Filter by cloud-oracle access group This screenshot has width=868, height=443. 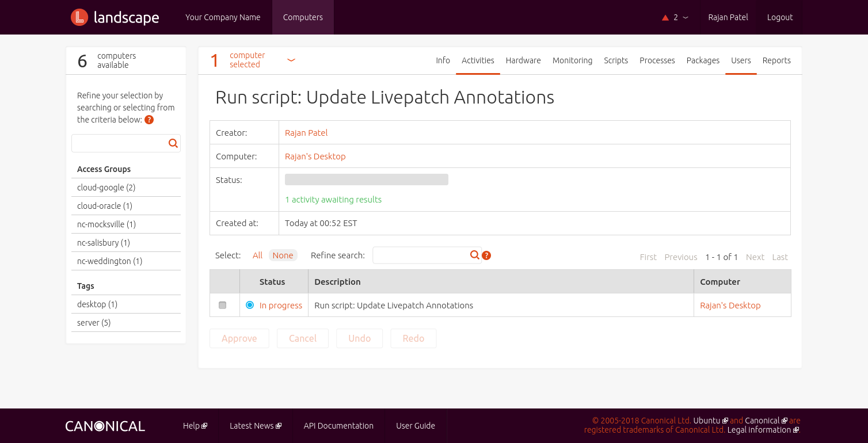click(105, 206)
